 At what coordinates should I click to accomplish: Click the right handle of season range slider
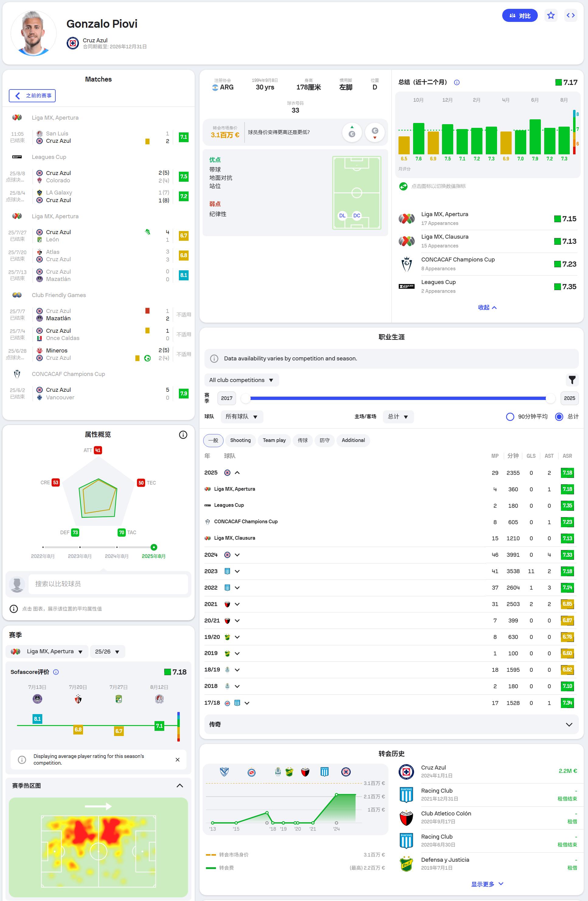pos(551,398)
